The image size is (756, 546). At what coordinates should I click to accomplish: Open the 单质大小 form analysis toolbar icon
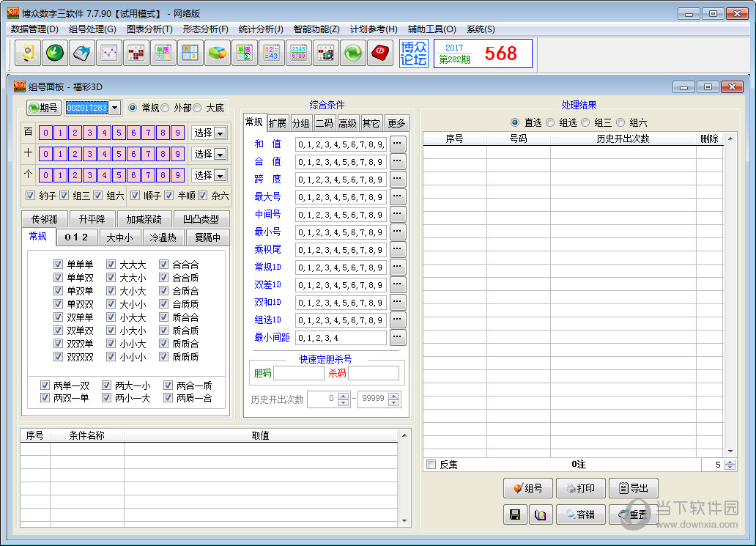[x=163, y=53]
